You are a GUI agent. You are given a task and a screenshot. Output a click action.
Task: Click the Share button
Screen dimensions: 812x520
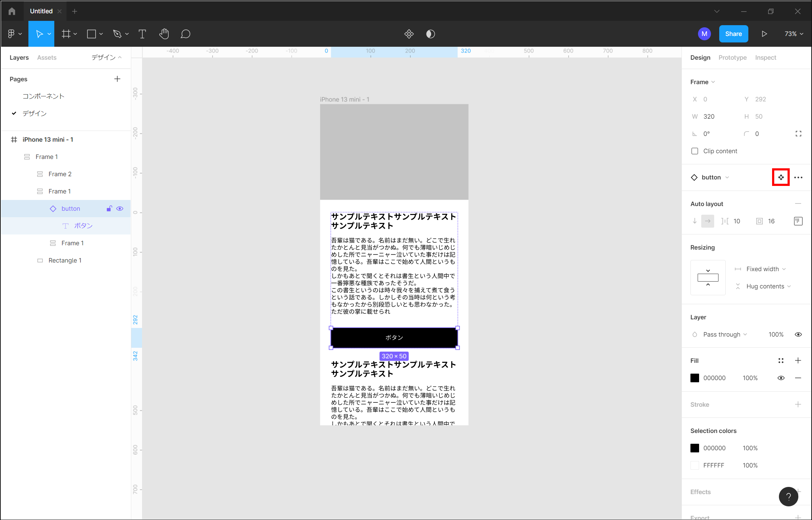[733, 34]
